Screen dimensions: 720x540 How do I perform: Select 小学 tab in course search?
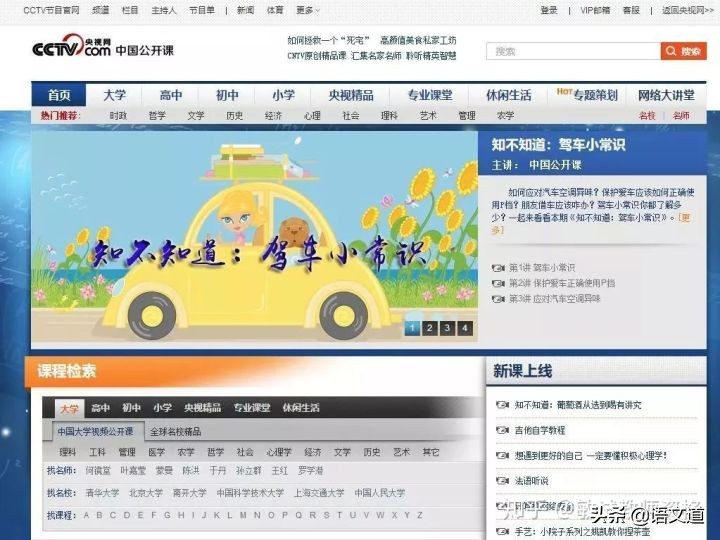[x=162, y=408]
